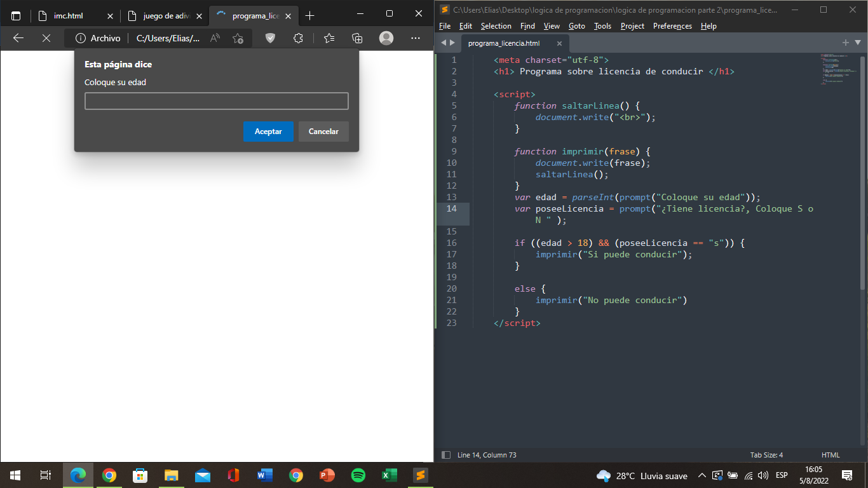This screenshot has width=868, height=488.
Task: Open Edge profile avatar
Action: pos(386,38)
